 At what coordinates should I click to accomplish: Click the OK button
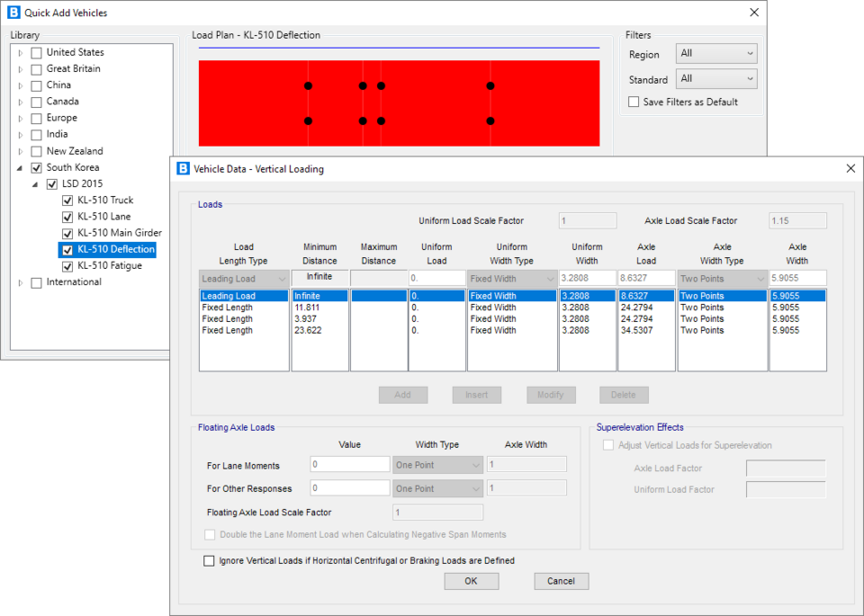click(471, 581)
